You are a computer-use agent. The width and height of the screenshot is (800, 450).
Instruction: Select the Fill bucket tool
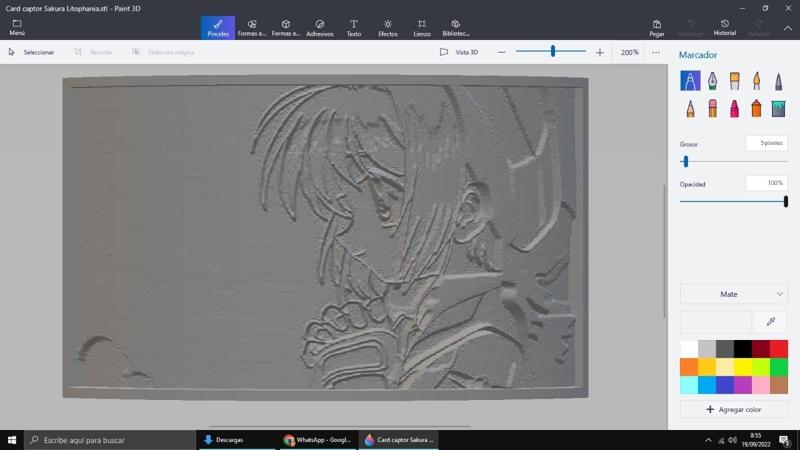[x=778, y=109]
